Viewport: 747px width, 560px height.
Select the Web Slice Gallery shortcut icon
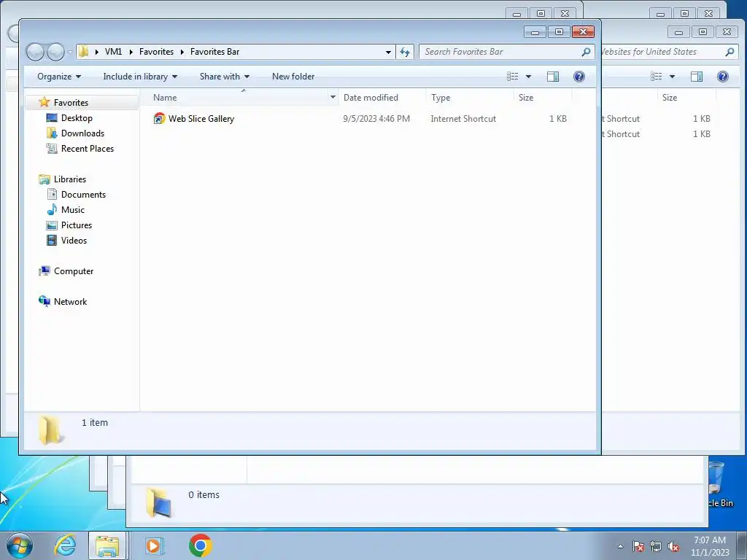(159, 119)
